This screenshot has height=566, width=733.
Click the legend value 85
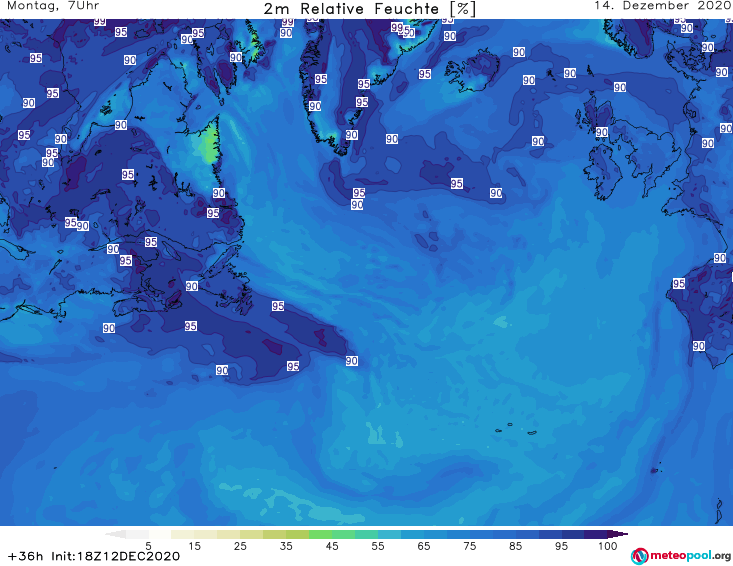click(x=515, y=546)
